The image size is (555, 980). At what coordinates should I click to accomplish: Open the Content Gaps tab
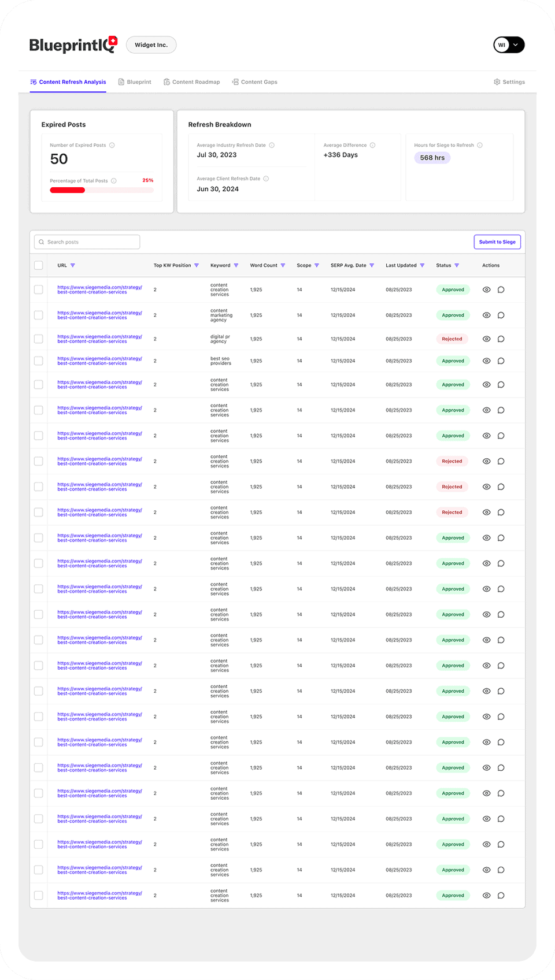tap(254, 82)
